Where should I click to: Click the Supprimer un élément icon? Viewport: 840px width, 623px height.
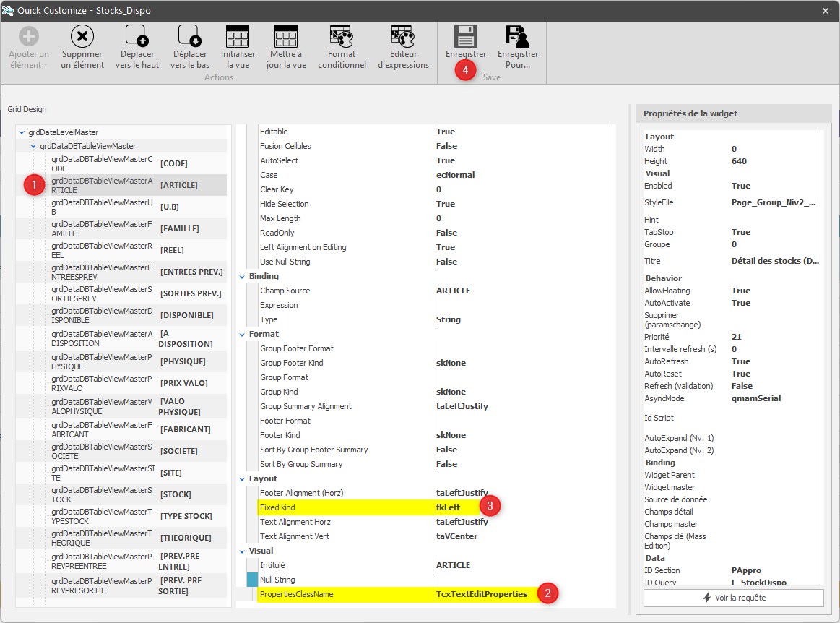(82, 36)
